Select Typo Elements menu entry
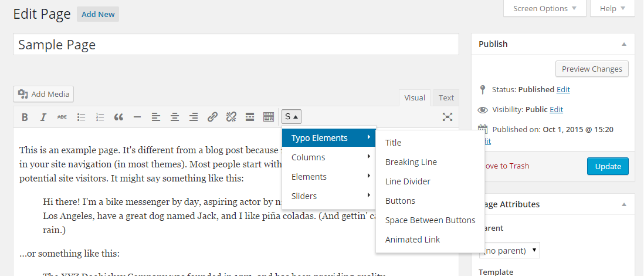This screenshot has height=276, width=644. pyautogui.click(x=329, y=138)
